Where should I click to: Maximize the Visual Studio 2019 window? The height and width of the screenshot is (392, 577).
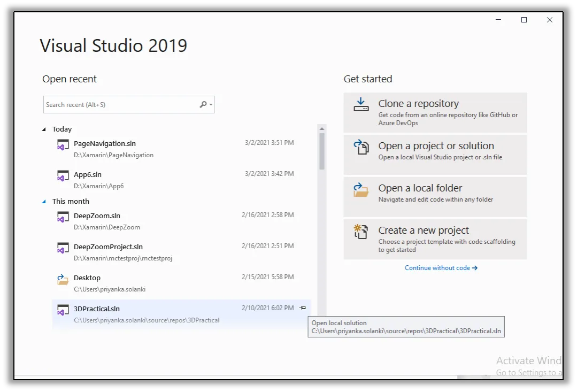point(524,19)
